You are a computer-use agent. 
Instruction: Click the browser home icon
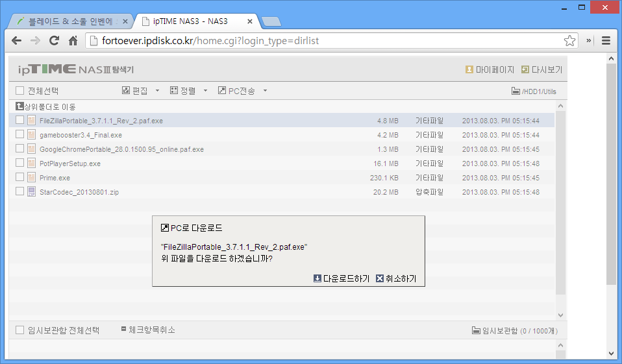point(73,41)
